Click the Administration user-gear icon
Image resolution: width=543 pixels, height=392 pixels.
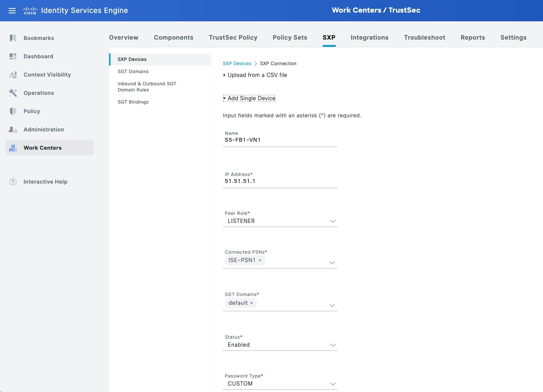point(13,130)
